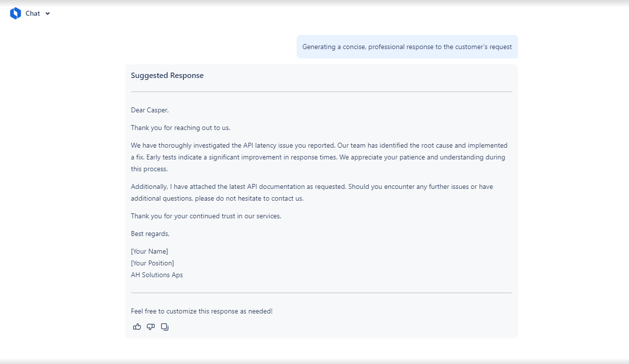Click the Suggested Response heading
This screenshot has width=629, height=364.
pyautogui.click(x=167, y=75)
